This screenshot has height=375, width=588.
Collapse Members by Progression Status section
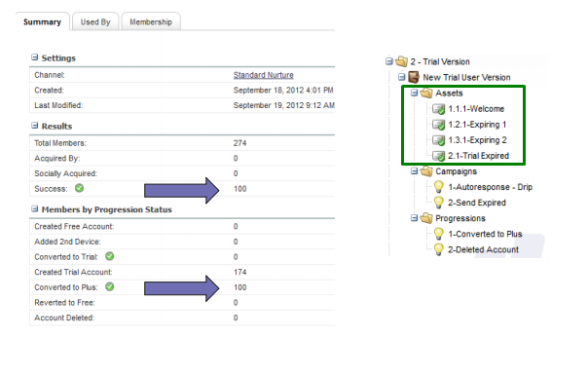pyautogui.click(x=34, y=208)
